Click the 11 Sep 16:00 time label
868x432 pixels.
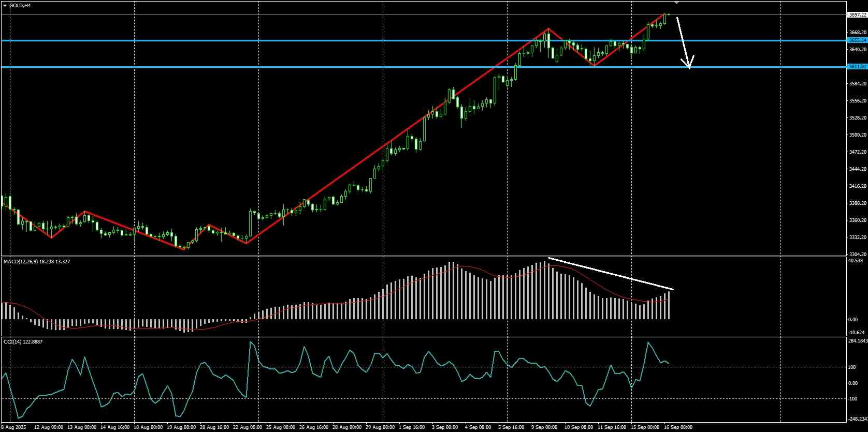pos(612,428)
